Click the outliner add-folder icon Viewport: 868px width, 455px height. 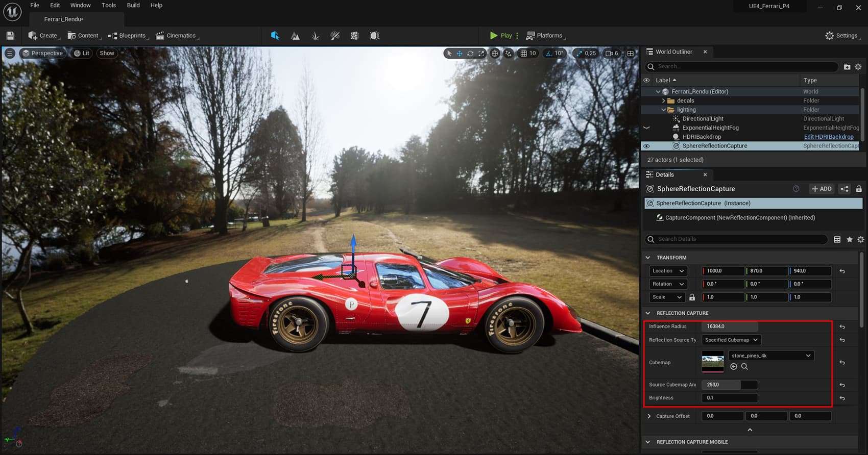(847, 67)
